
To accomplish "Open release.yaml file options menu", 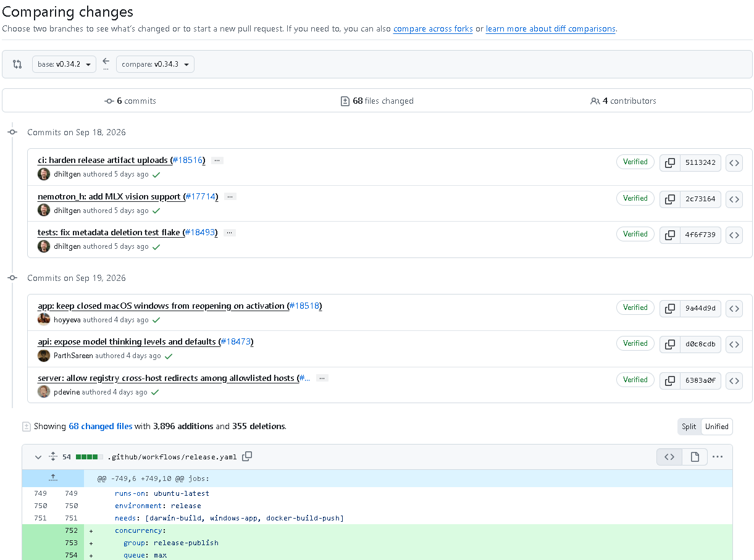I will [717, 457].
